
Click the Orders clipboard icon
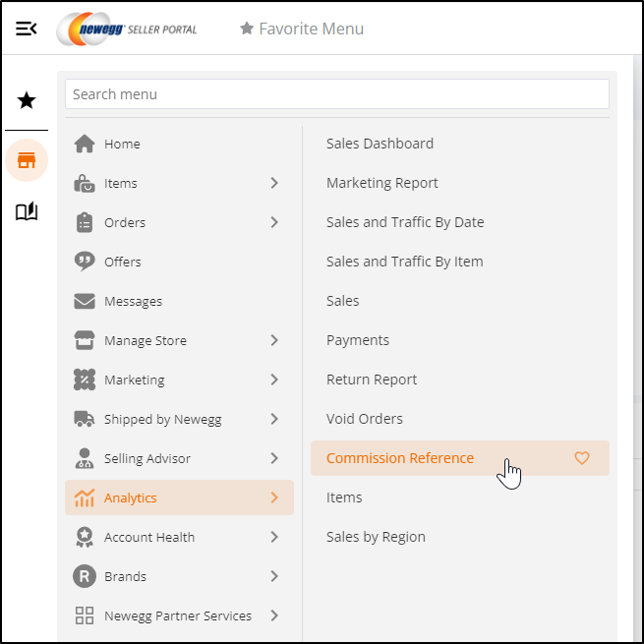85,222
